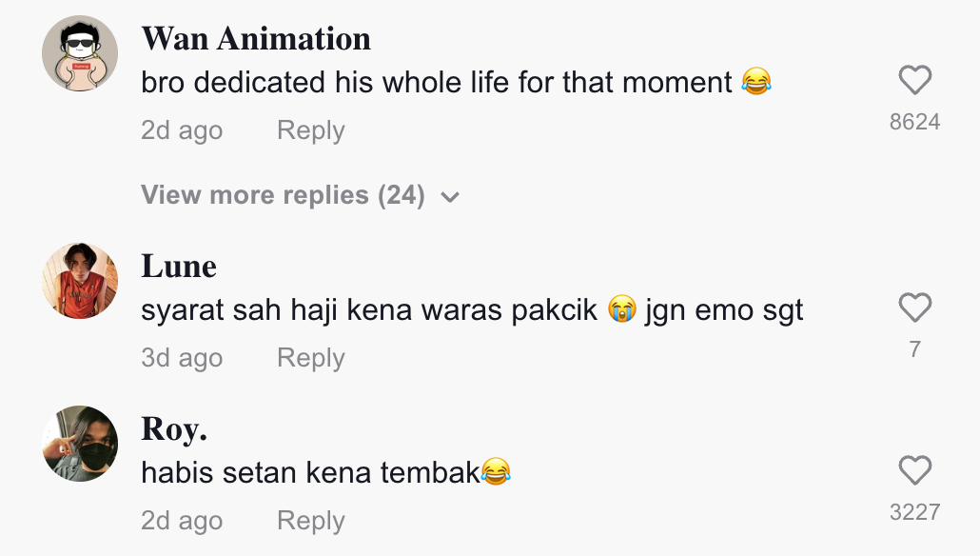Tap the heart on Lune's comment
The width and height of the screenshot is (980, 556).
click(x=914, y=308)
